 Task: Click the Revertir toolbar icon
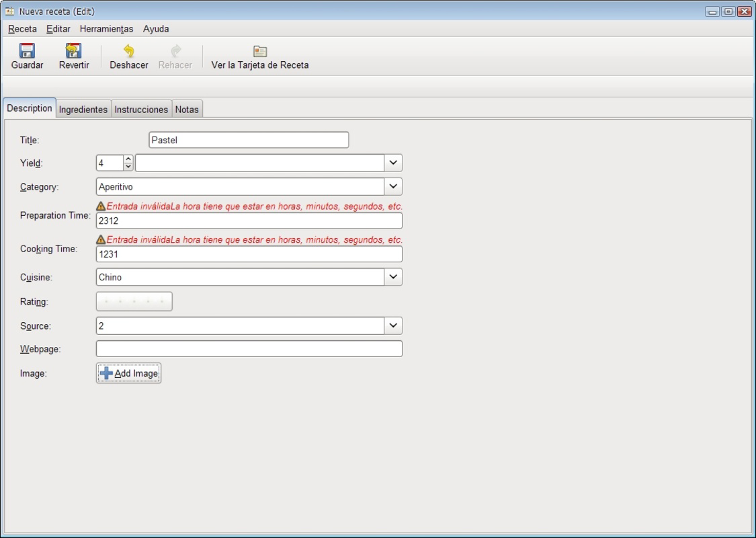tap(74, 50)
